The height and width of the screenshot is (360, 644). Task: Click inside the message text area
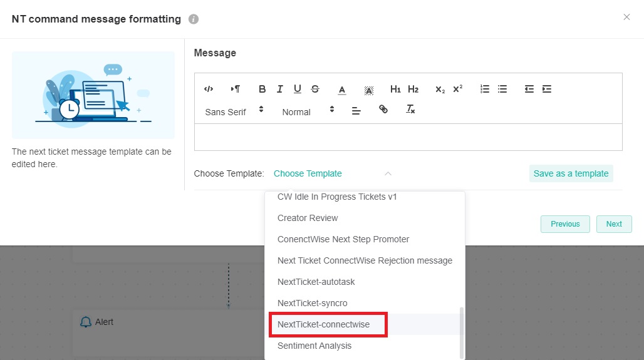point(408,136)
